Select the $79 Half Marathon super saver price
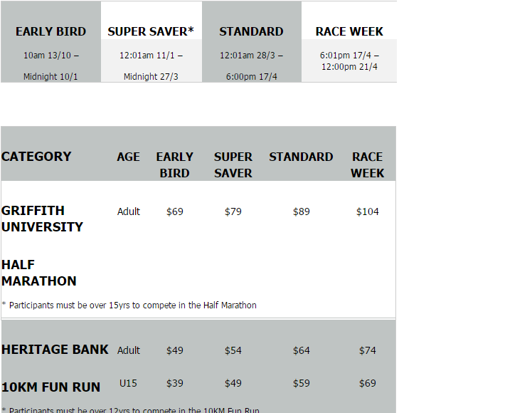The height and width of the screenshot is (413, 532). pyautogui.click(x=233, y=211)
